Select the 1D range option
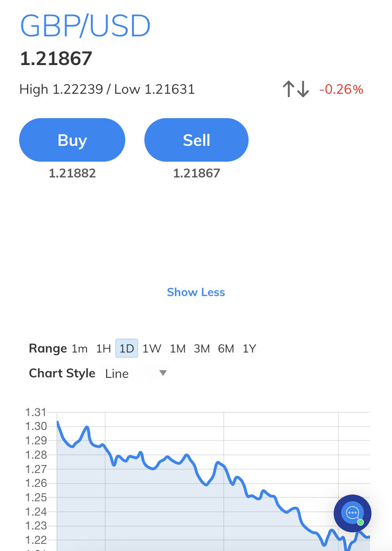 pyautogui.click(x=127, y=349)
